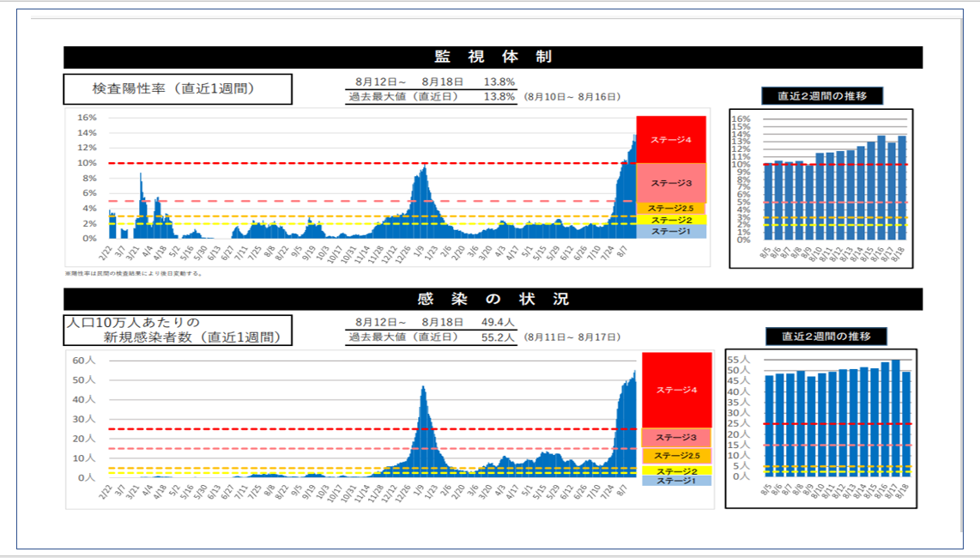Click the yellow ステージ2 block in positivity chart
The width and height of the screenshot is (980, 558).
point(670,221)
